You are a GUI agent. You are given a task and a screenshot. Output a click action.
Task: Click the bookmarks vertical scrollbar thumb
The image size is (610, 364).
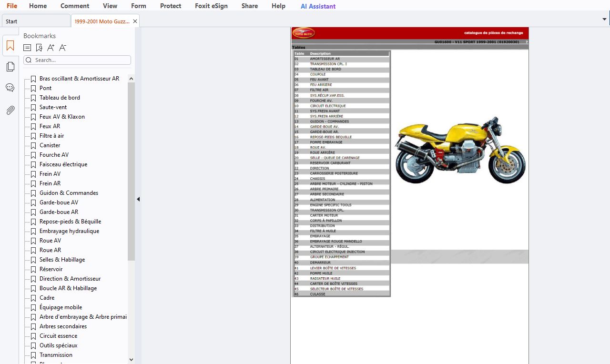pos(132,172)
